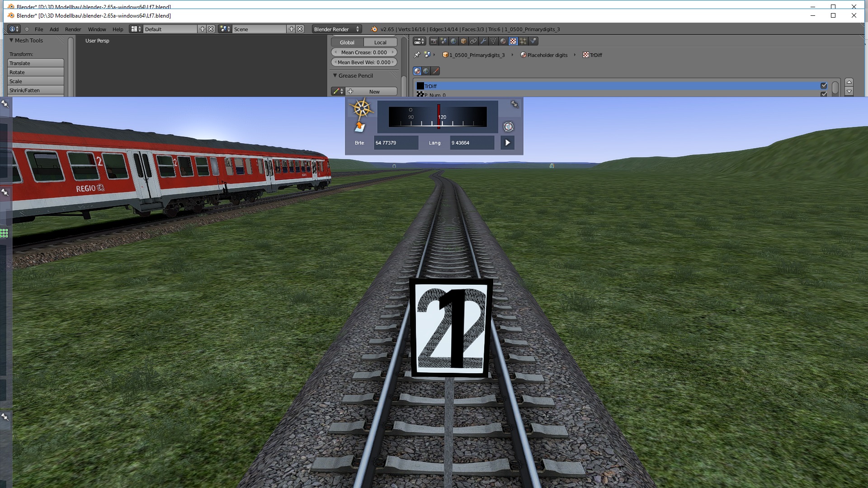Select Global transform orientation toggle

coord(347,42)
